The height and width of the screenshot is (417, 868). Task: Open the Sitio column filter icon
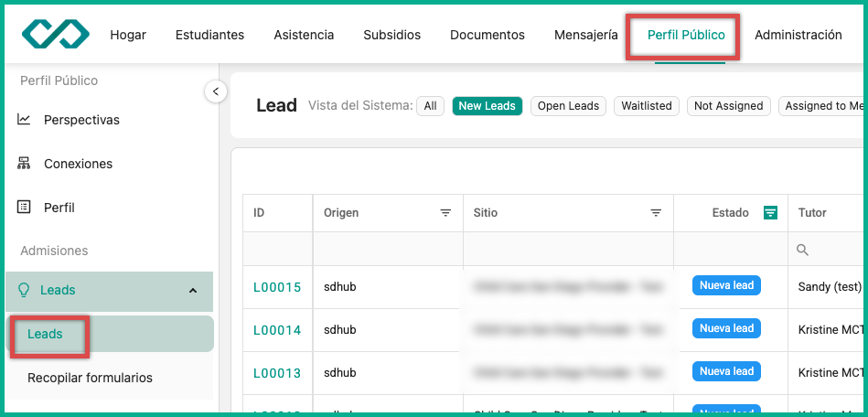tap(656, 213)
